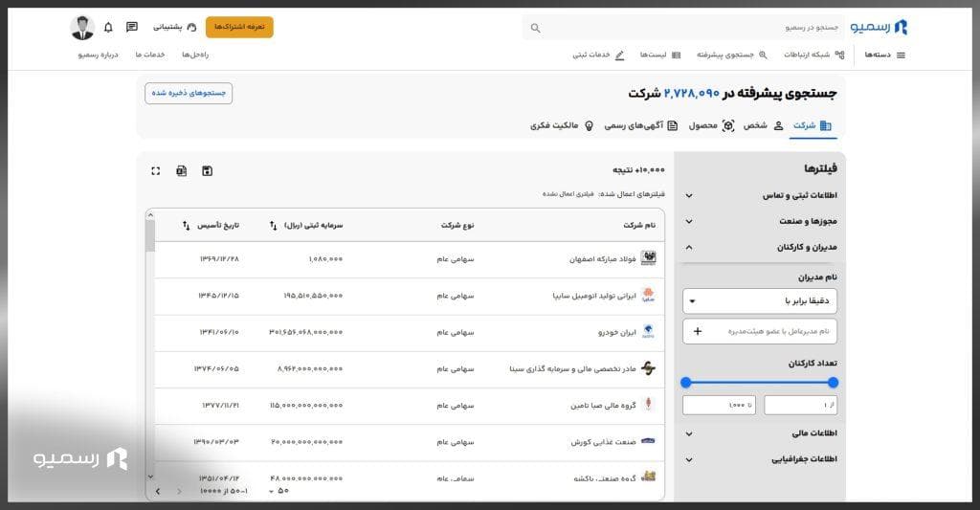
Task: Open the 'راه‌حل‌ها' menu item
Action: pos(195,55)
